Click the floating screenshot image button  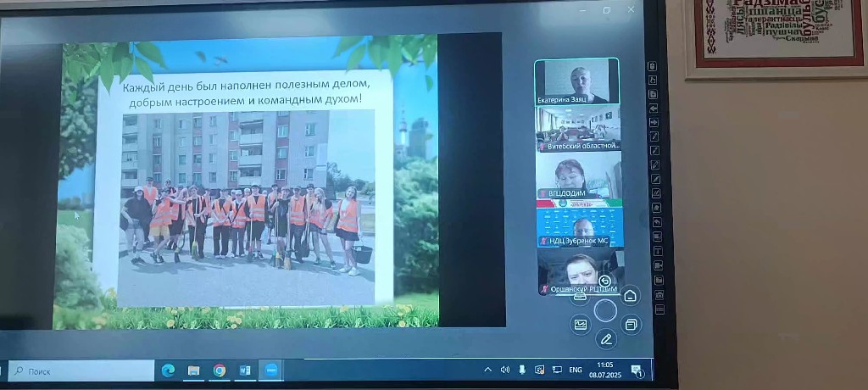tap(581, 324)
